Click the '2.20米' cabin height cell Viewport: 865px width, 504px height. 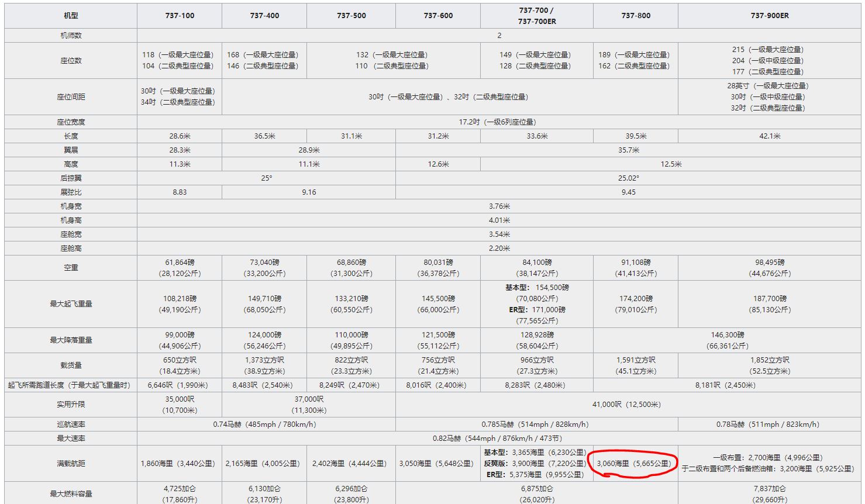(499, 248)
